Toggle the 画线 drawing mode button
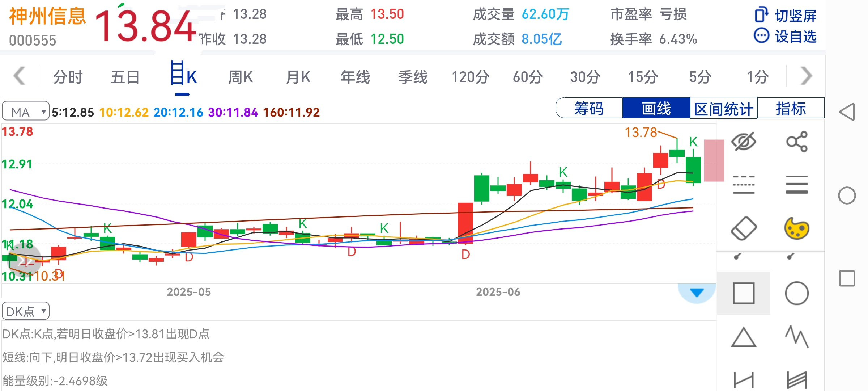 [x=656, y=108]
